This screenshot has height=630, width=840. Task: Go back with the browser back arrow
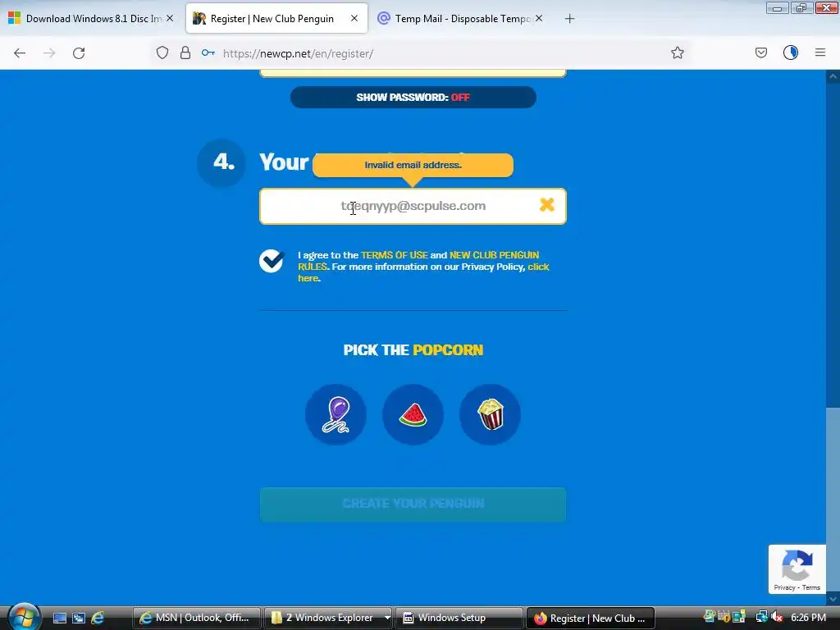pos(20,53)
